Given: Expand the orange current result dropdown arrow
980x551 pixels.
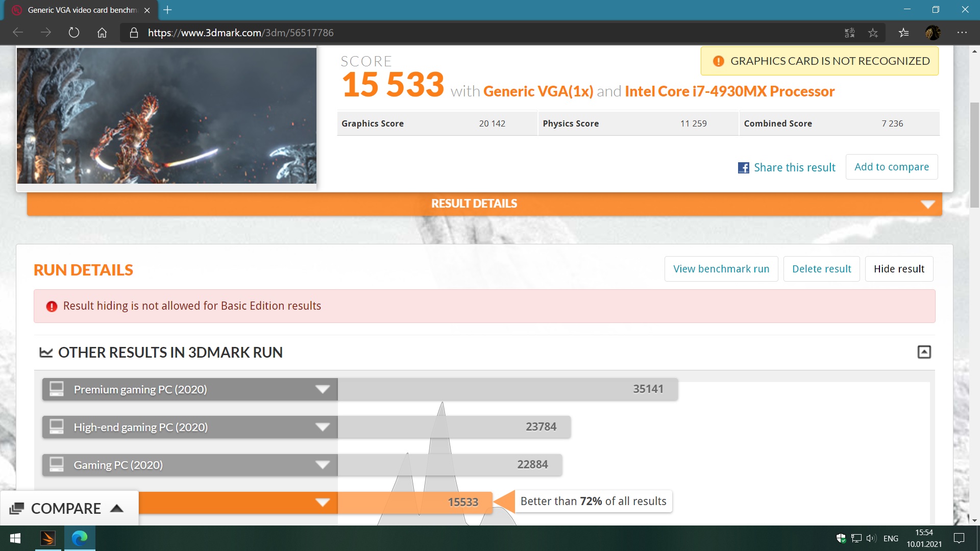Looking at the screenshot, I should 322,503.
